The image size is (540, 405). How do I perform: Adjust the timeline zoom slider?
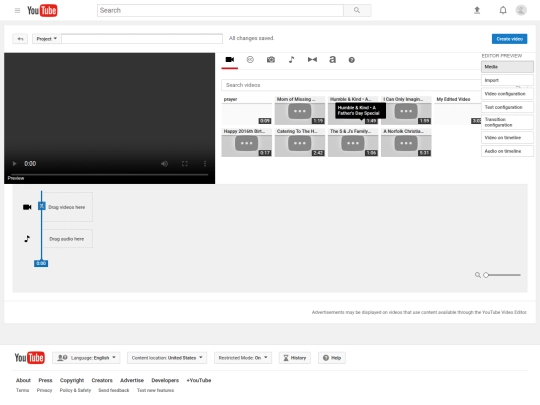502,275
